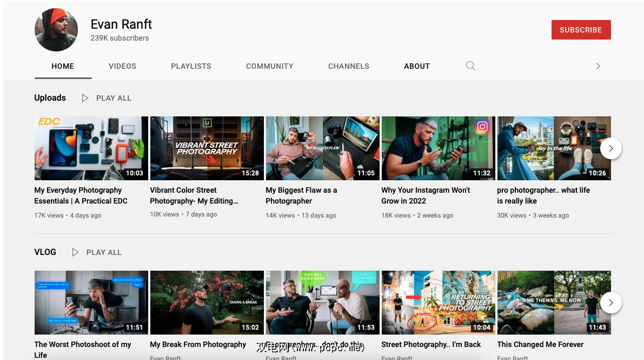Click '17K views • 4 days ago' text
644x360 pixels.
tap(68, 215)
